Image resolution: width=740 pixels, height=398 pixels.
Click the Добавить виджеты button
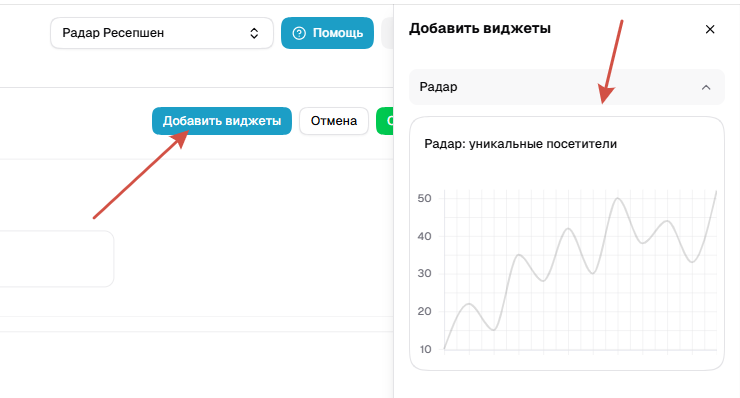tap(222, 121)
